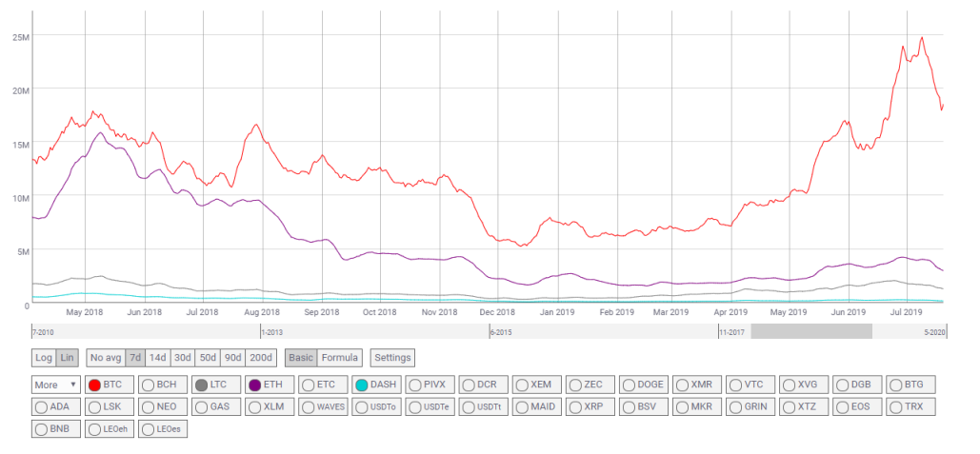Enable the EOS coin series
Viewport: 980px width, 454px height.
(x=856, y=407)
